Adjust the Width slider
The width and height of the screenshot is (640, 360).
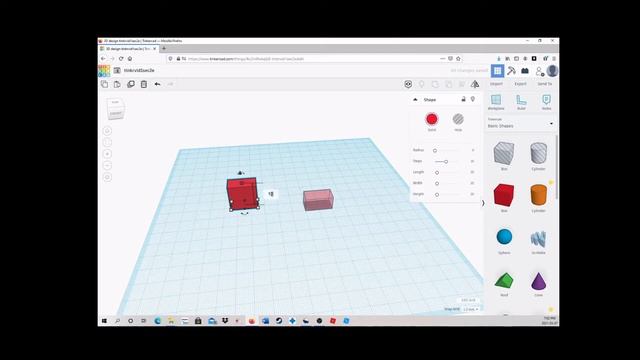coord(437,184)
